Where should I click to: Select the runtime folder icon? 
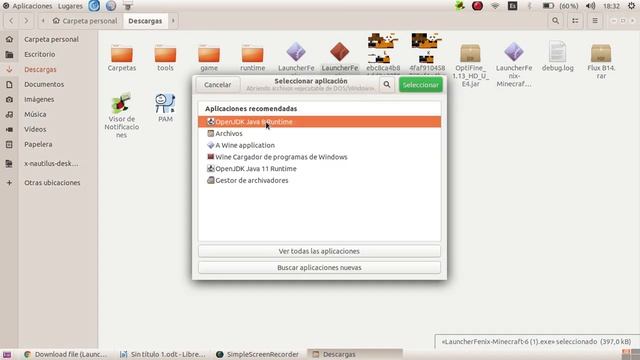[252, 53]
